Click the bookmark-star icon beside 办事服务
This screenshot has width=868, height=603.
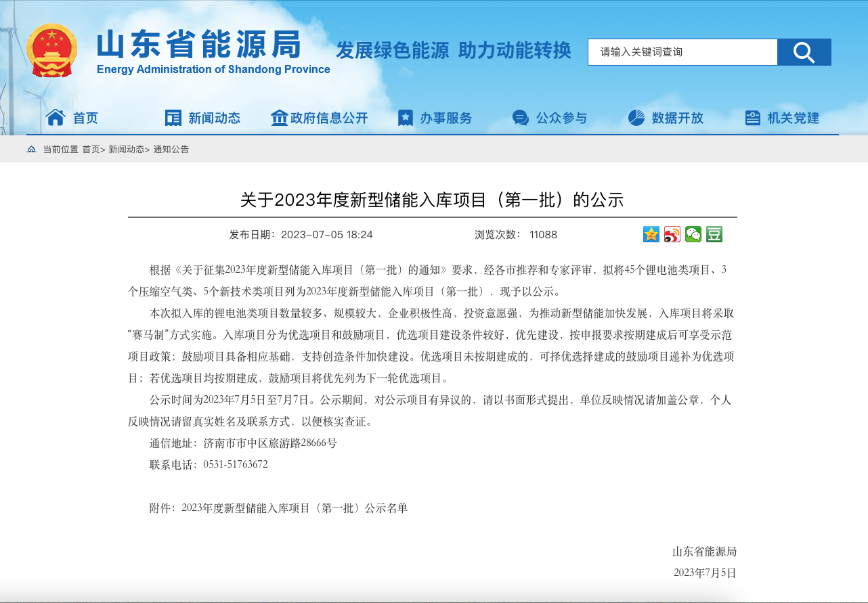(406, 118)
